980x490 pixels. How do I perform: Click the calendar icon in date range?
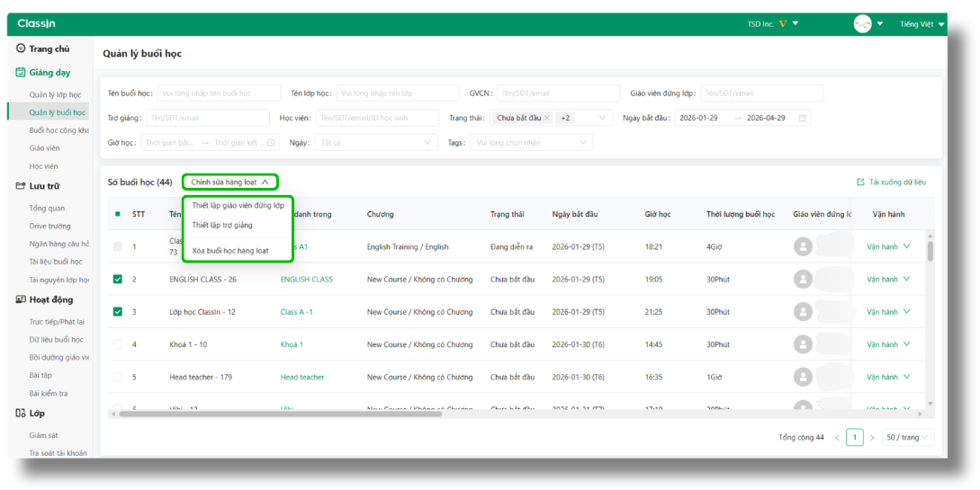point(803,118)
